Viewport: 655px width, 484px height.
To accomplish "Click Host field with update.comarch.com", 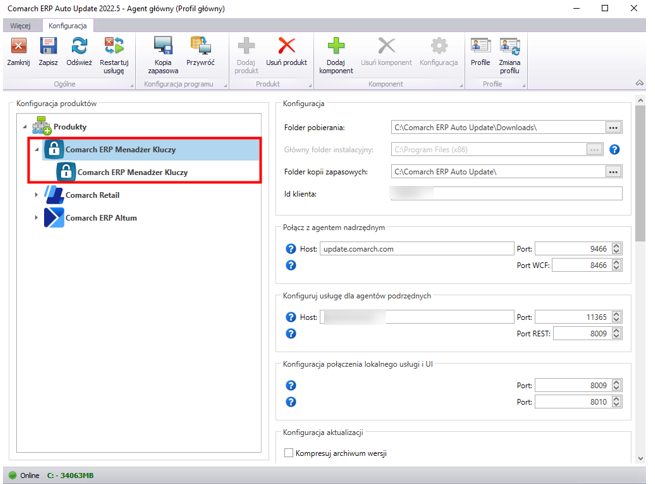I will coord(417,249).
